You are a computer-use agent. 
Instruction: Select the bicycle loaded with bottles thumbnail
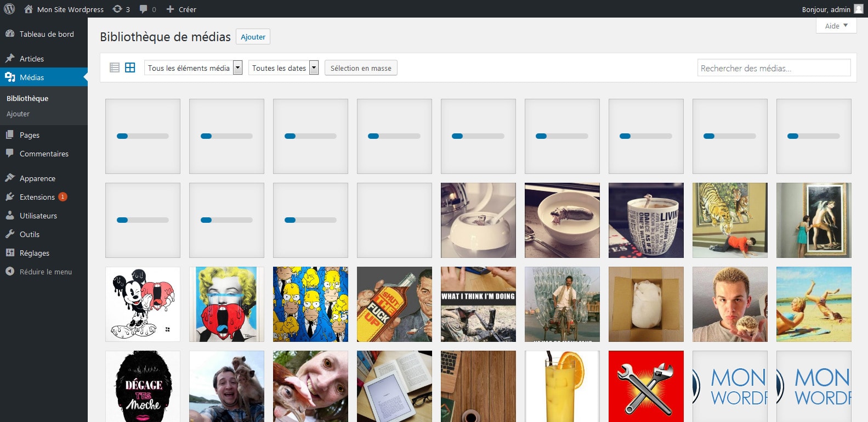click(562, 304)
